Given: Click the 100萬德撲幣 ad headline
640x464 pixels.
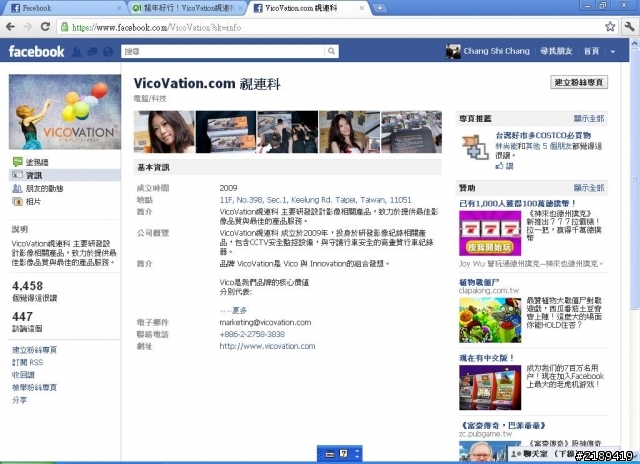Looking at the screenshot, I should tap(517, 203).
